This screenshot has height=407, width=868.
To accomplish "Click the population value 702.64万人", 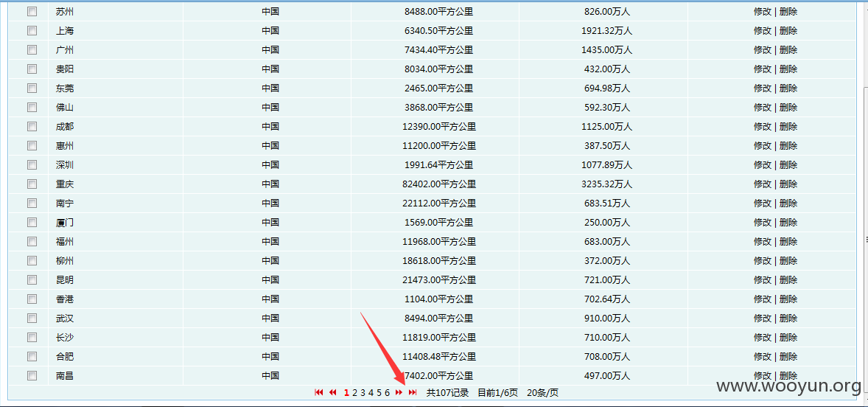I will [x=606, y=299].
